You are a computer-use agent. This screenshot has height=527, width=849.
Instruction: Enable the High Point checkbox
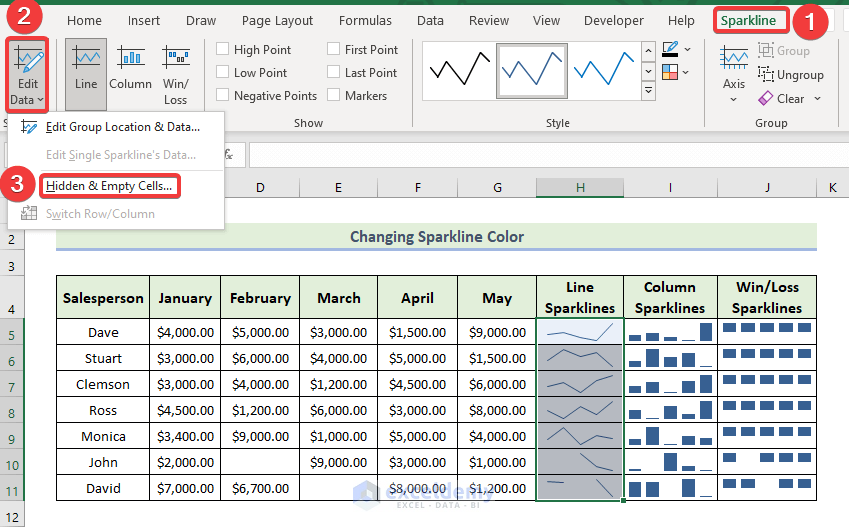pos(224,50)
